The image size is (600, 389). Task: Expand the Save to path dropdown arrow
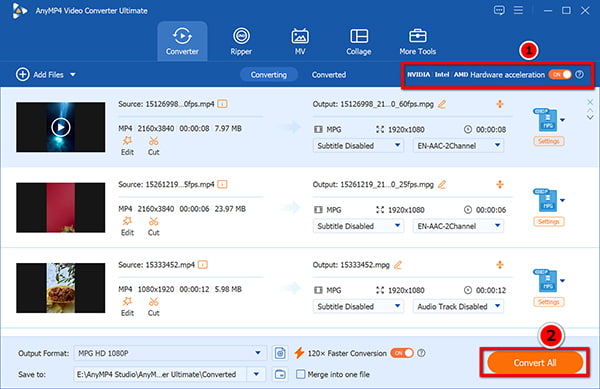[256, 374]
